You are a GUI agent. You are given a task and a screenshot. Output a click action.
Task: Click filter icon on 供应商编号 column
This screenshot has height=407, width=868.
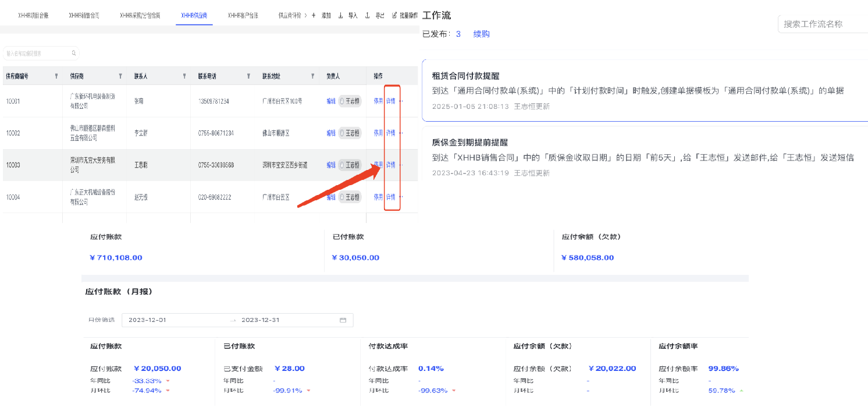[56, 76]
